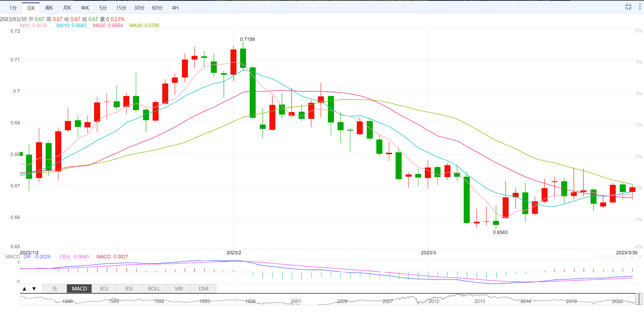The height and width of the screenshot is (318, 644).
Task: Click the 2023/03/30 quote date in header
Action: 13,19
